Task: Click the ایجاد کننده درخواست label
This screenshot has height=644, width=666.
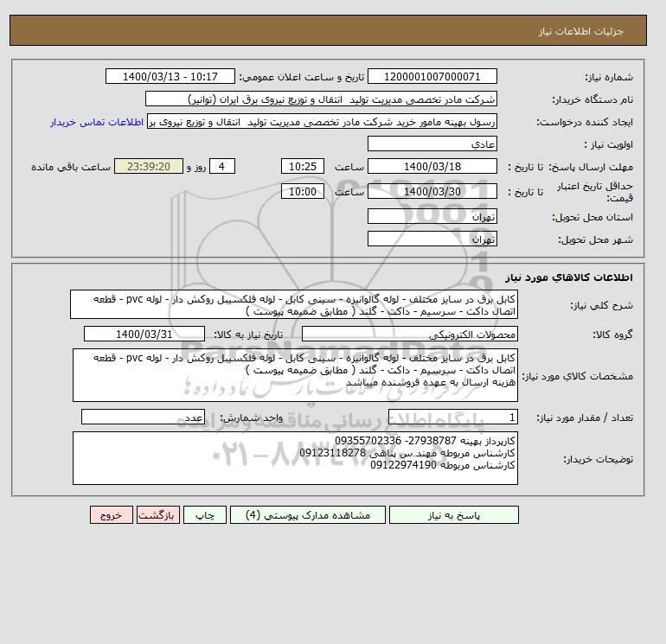Action: tap(585, 122)
